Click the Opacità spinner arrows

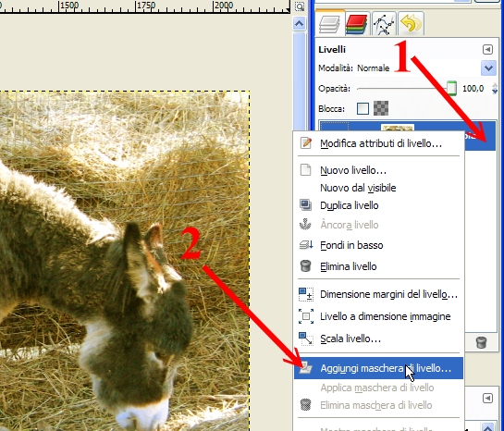495,89
